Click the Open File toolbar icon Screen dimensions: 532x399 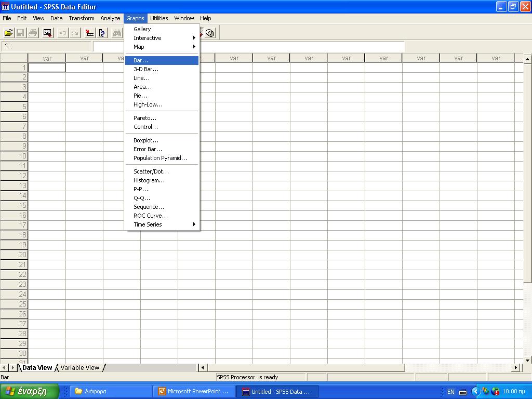pyautogui.click(x=8, y=33)
